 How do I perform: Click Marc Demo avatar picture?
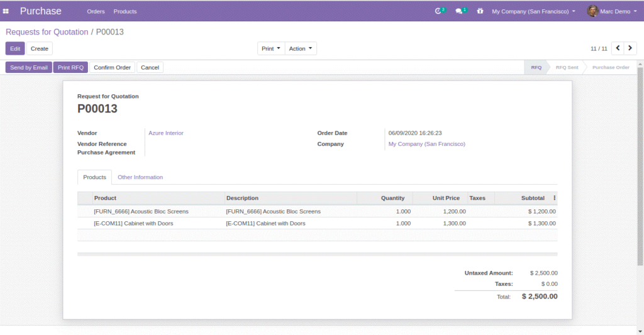(x=592, y=11)
